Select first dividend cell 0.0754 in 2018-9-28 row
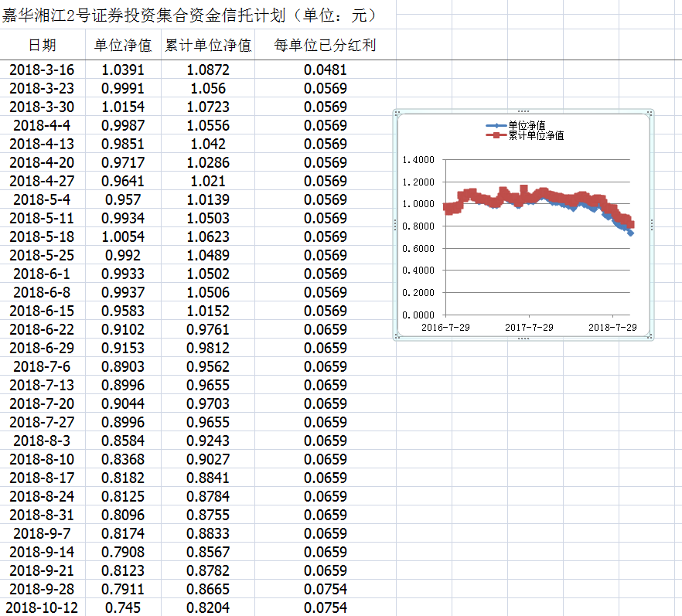Screen dimensions: 682x616 [326, 589]
